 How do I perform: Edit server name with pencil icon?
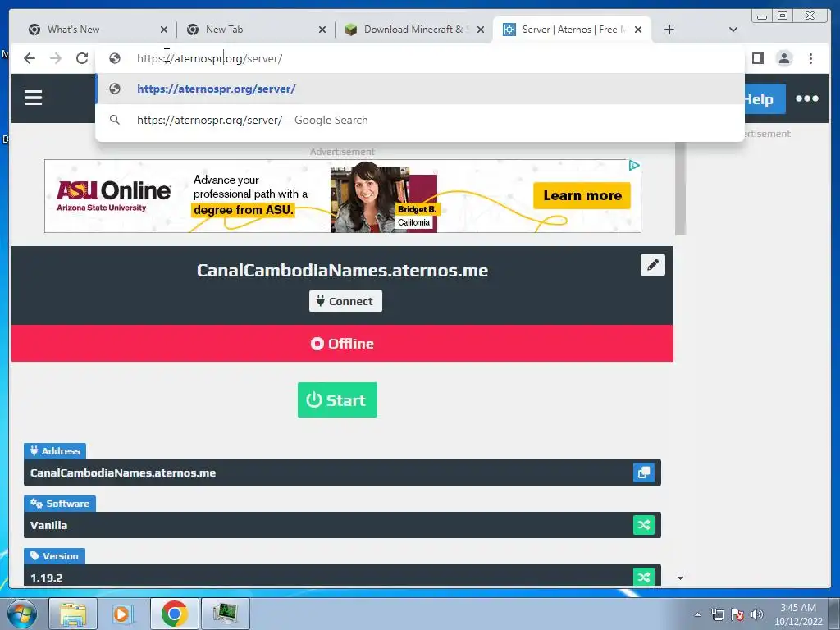(652, 265)
